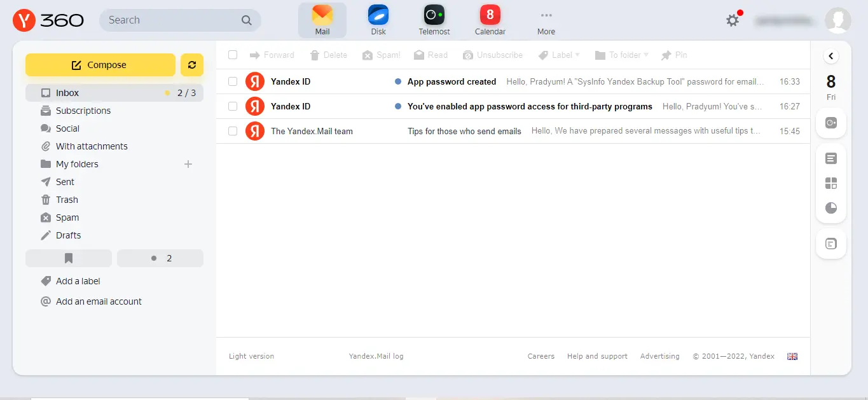Open the Careers link
868x400 pixels.
(541, 356)
